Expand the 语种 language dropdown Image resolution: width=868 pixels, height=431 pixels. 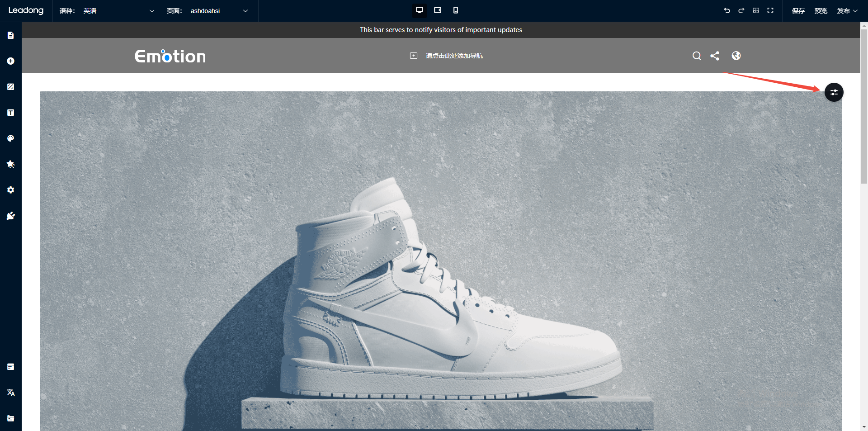151,11
